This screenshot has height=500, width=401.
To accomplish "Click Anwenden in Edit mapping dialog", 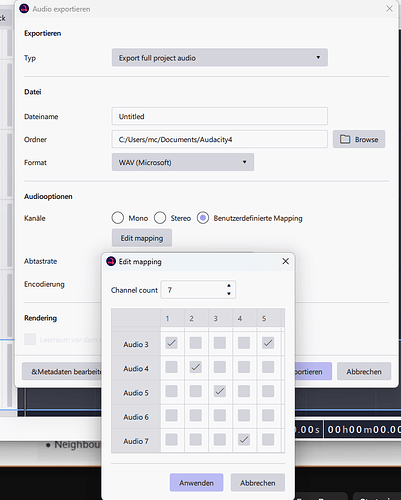I will 196,483.
